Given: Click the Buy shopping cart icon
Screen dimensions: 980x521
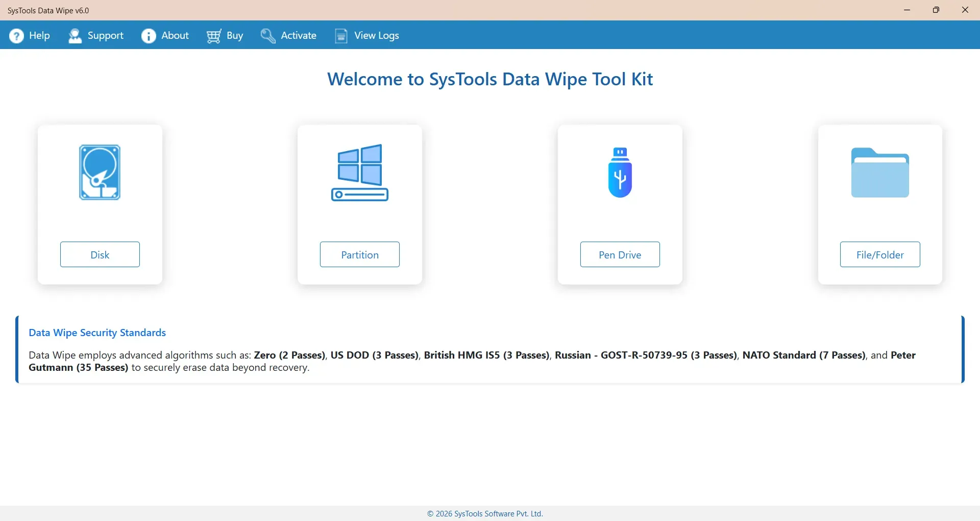Looking at the screenshot, I should coord(214,36).
